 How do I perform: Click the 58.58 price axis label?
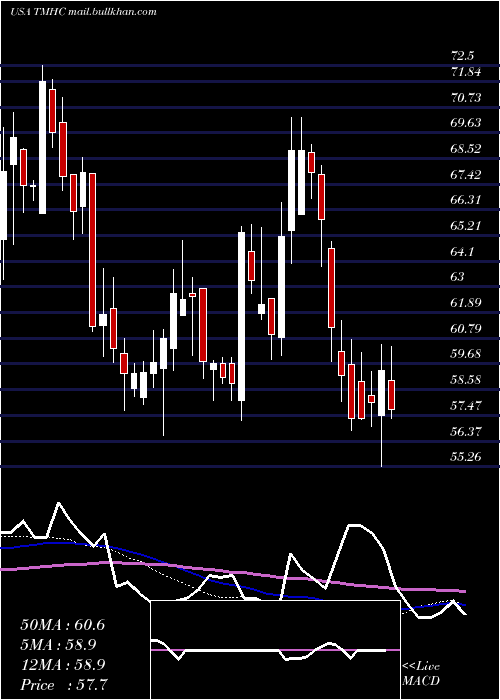point(467,380)
